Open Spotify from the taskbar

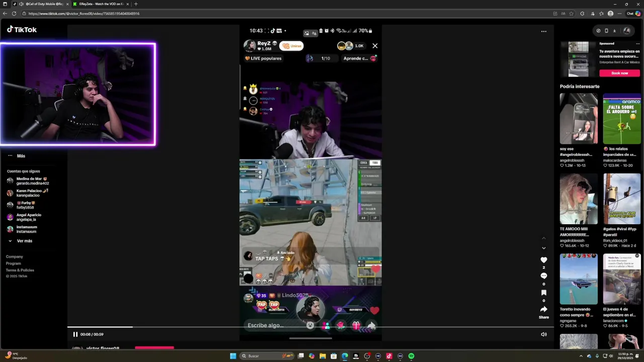point(411,356)
